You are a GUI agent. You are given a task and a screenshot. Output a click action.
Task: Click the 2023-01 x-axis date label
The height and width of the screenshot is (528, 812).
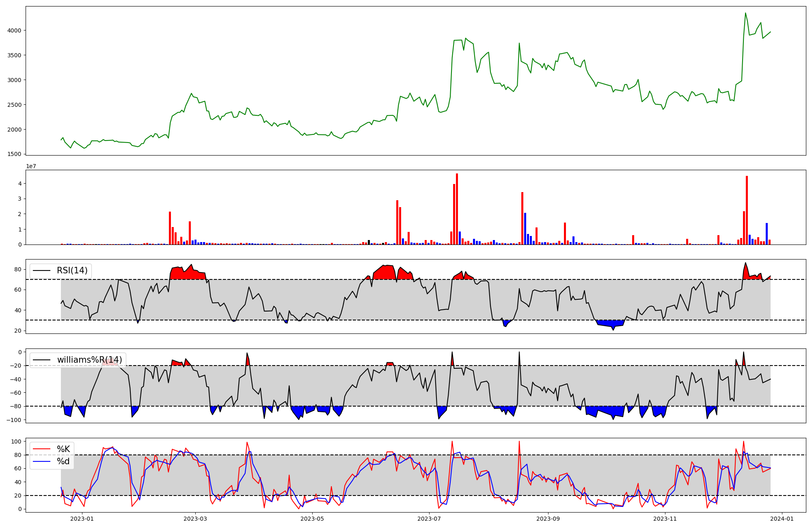82,519
